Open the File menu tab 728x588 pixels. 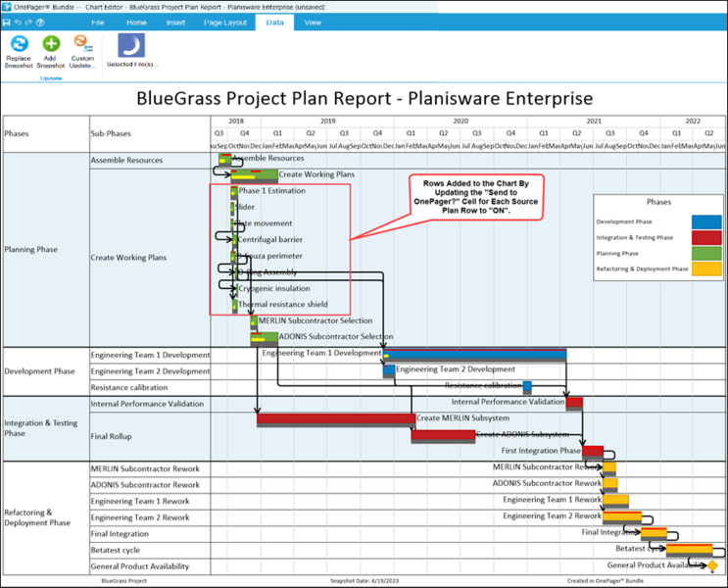pos(98,23)
